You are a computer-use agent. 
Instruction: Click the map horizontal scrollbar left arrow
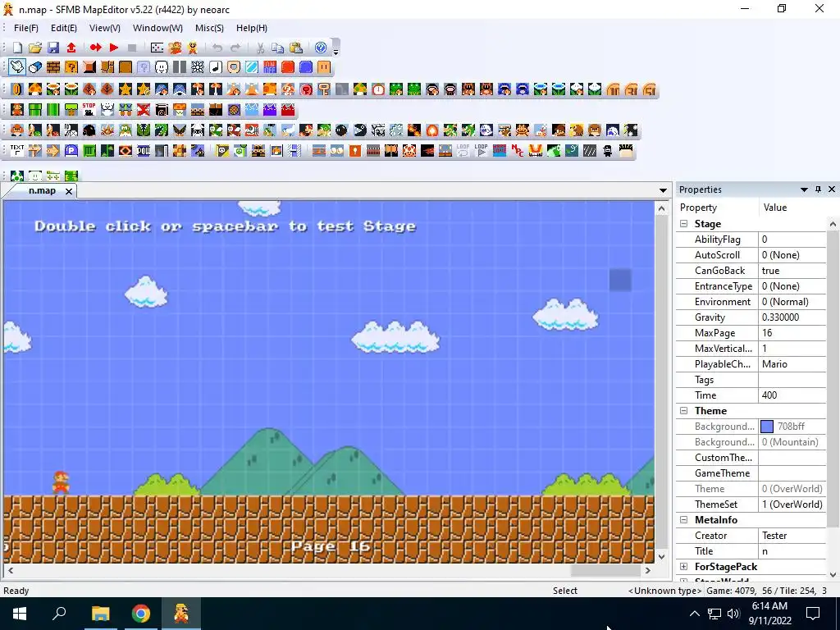[x=11, y=571]
